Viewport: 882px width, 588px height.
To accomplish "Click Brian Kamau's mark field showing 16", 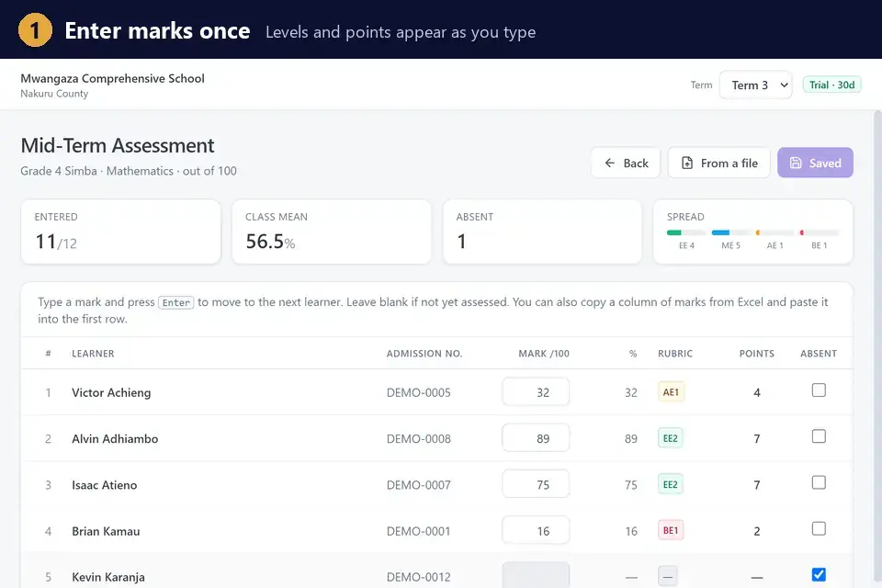I will click(536, 531).
